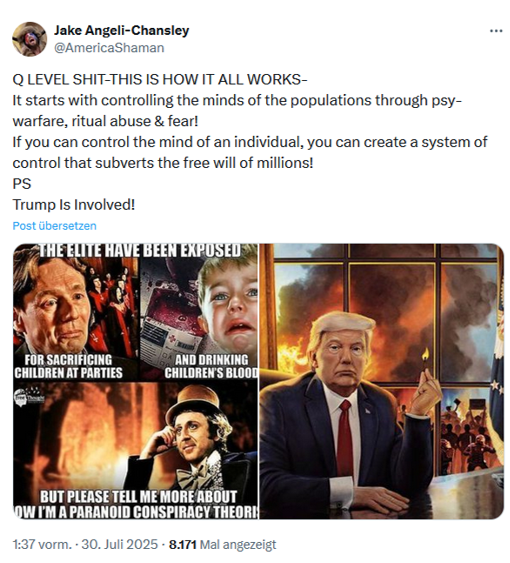Click the Trump Is Involved! text line

coord(74,205)
